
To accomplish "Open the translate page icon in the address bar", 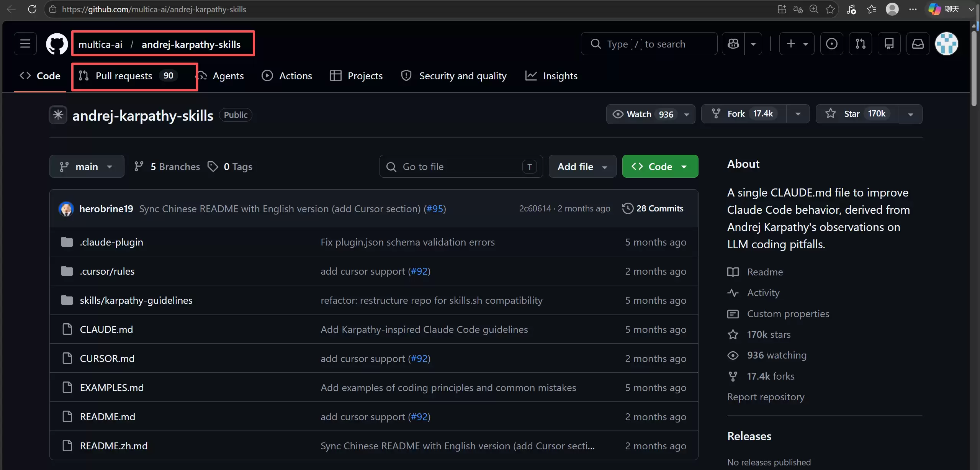I will pyautogui.click(x=798, y=9).
